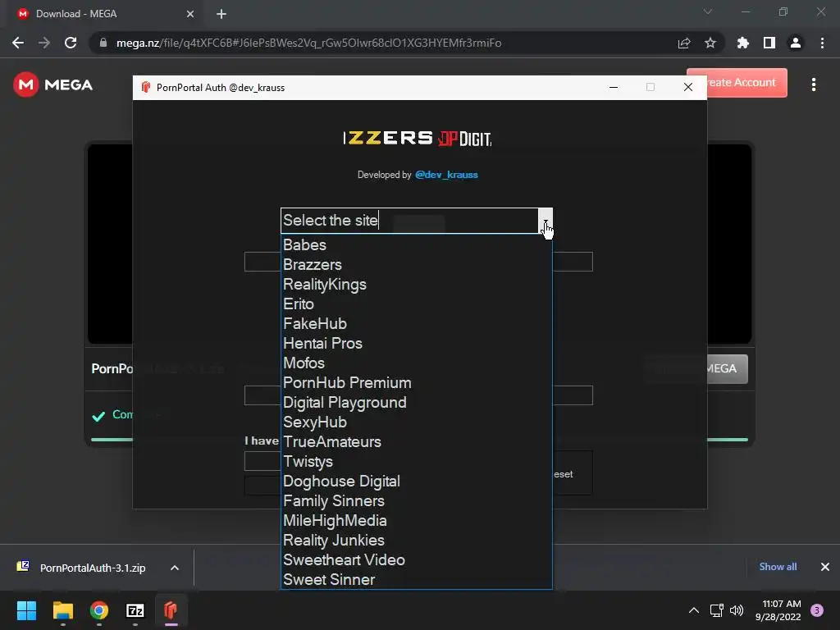Open volume control tray icon
The image size is (840, 630).
(x=737, y=610)
